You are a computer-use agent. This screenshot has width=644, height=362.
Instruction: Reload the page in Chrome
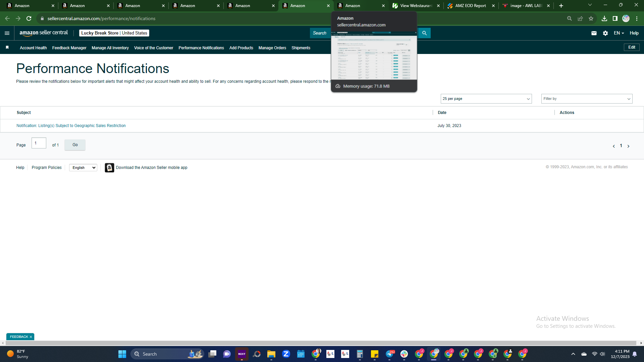click(x=29, y=18)
